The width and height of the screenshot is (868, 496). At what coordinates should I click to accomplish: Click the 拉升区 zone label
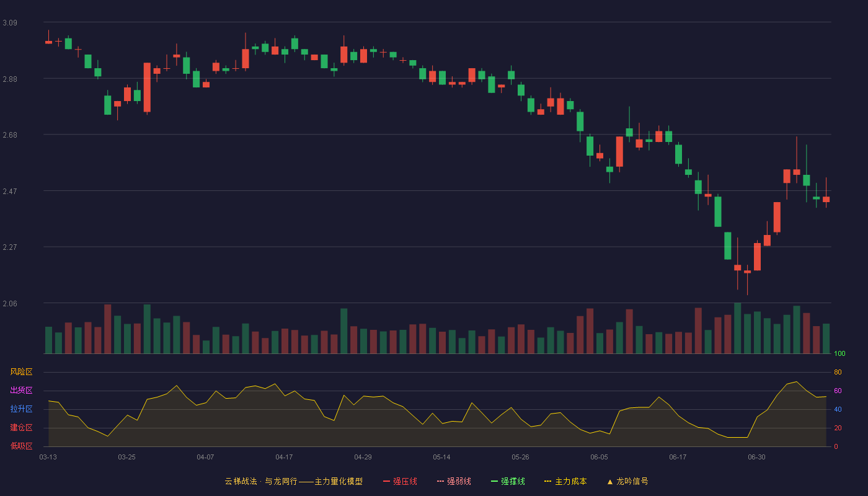click(x=21, y=409)
